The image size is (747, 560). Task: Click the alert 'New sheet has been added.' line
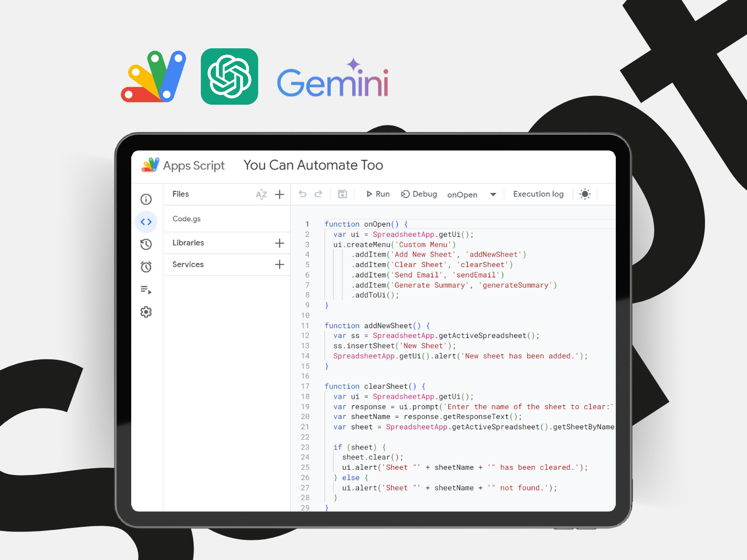click(x=461, y=356)
